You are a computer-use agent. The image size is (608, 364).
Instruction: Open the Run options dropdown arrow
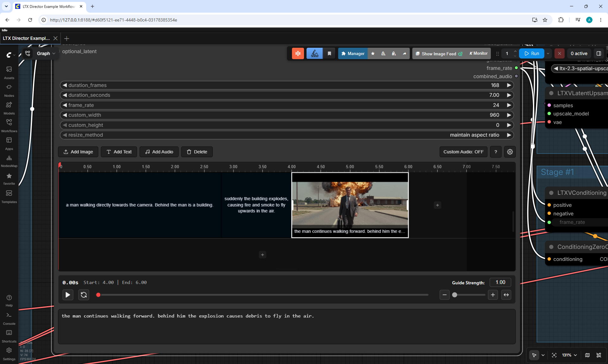click(548, 53)
